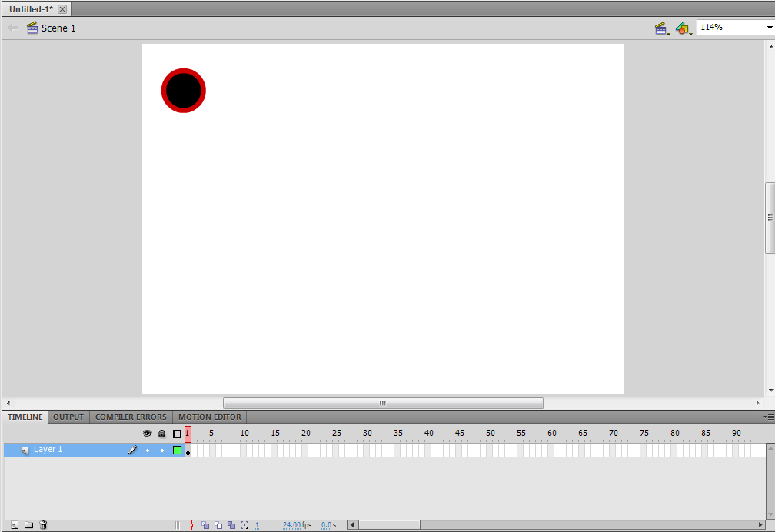Toggle Edit Multiple Frames button
775x532 pixels.
[231, 525]
